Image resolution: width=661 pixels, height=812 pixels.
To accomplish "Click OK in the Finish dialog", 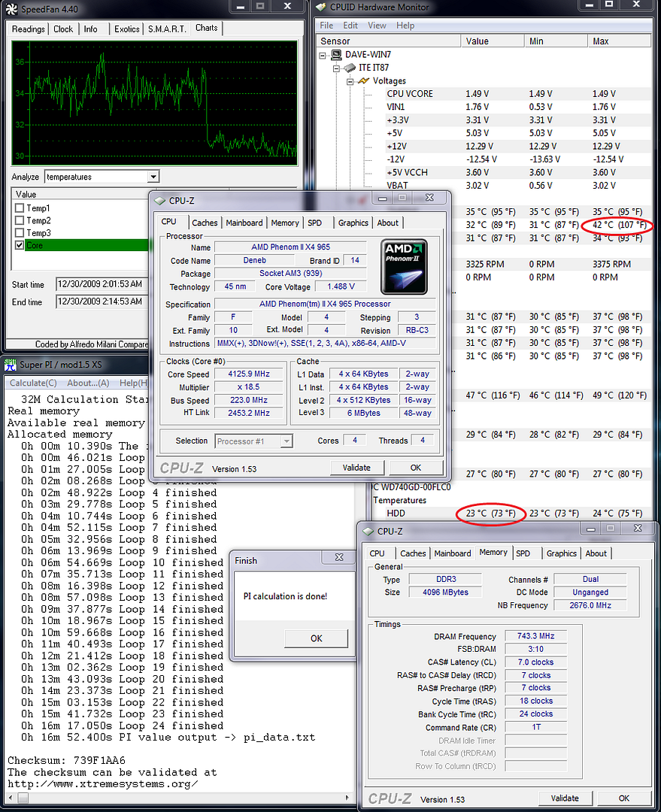I will coord(316,638).
